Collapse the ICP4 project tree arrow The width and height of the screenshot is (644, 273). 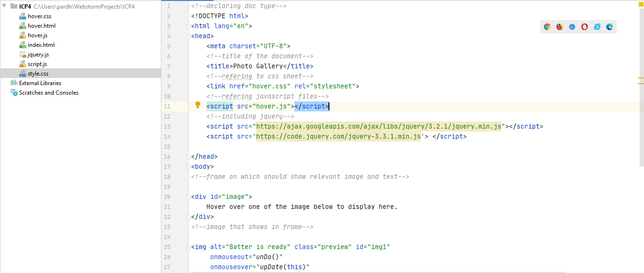[4, 6]
